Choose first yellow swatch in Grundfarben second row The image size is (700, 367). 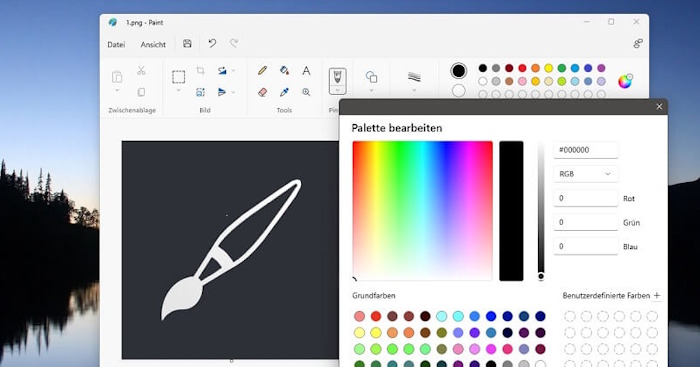pyautogui.click(x=359, y=333)
